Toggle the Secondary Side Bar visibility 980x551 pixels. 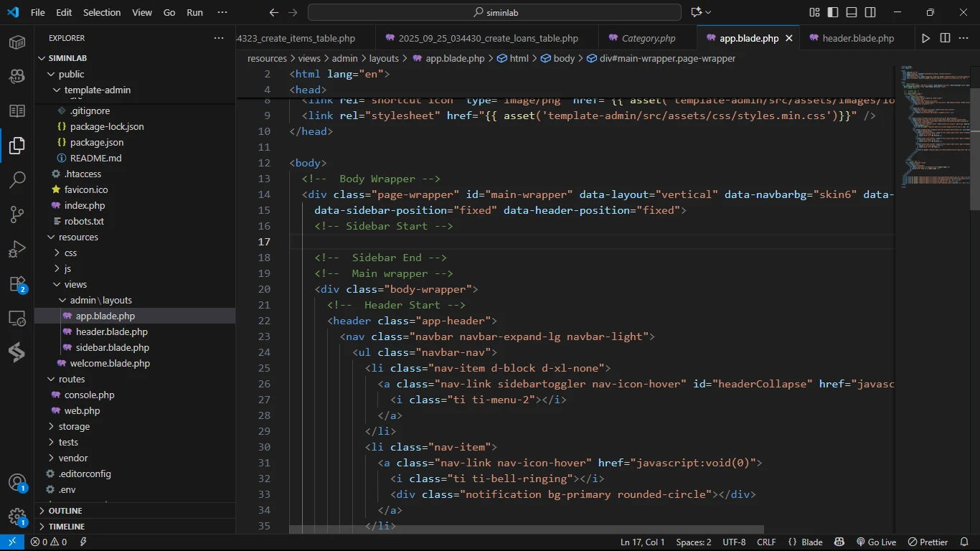coord(870,12)
